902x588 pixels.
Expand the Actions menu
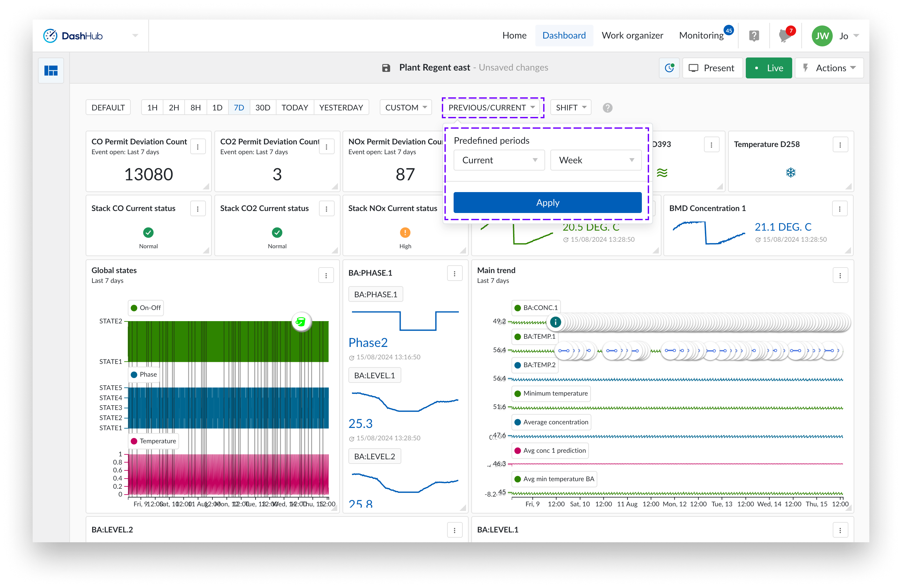click(829, 68)
